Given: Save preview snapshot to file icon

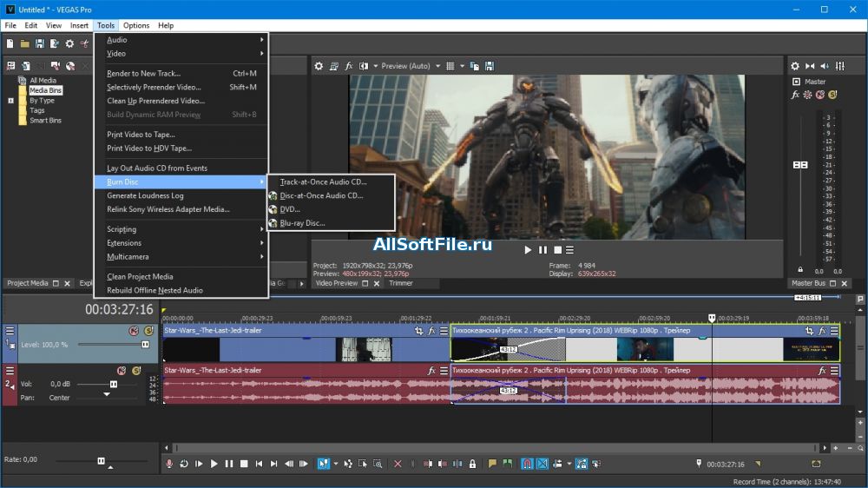Looking at the screenshot, I should [x=490, y=66].
